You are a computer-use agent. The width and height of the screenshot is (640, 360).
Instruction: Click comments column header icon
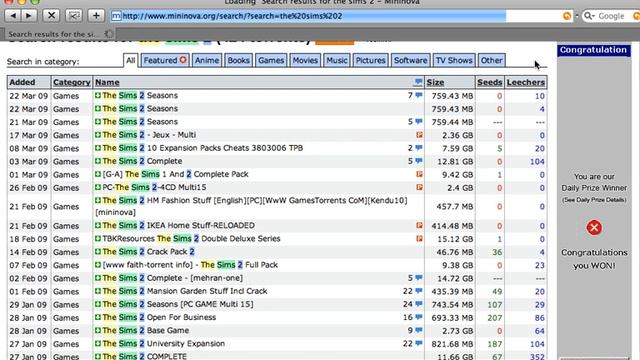[418, 82]
